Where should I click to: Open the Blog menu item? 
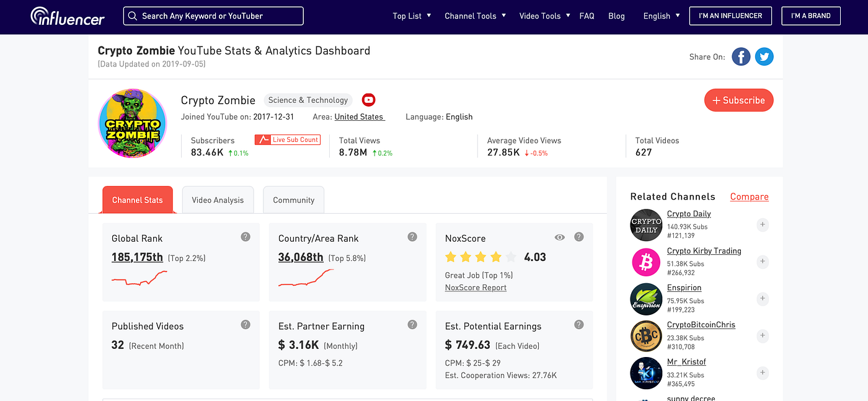pyautogui.click(x=616, y=16)
